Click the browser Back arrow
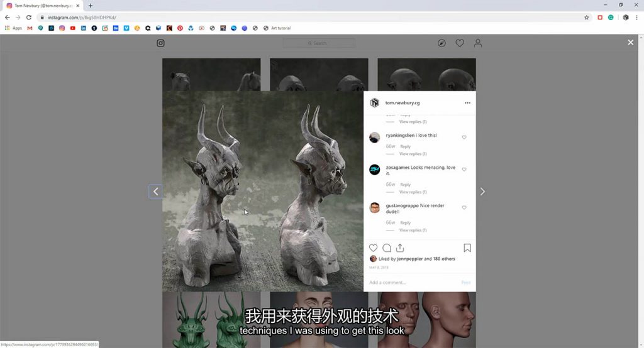The image size is (644, 348). [x=7, y=17]
